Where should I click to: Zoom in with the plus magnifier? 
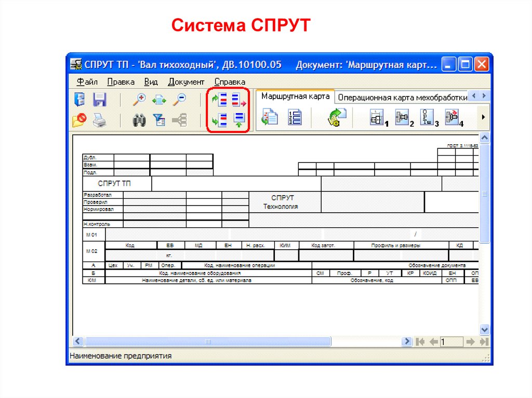click(x=139, y=100)
